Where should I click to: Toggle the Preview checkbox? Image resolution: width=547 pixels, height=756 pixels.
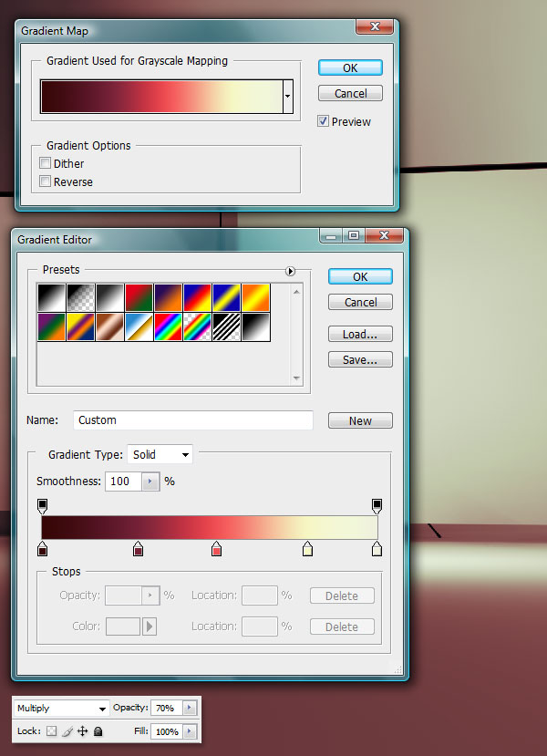[x=323, y=121]
